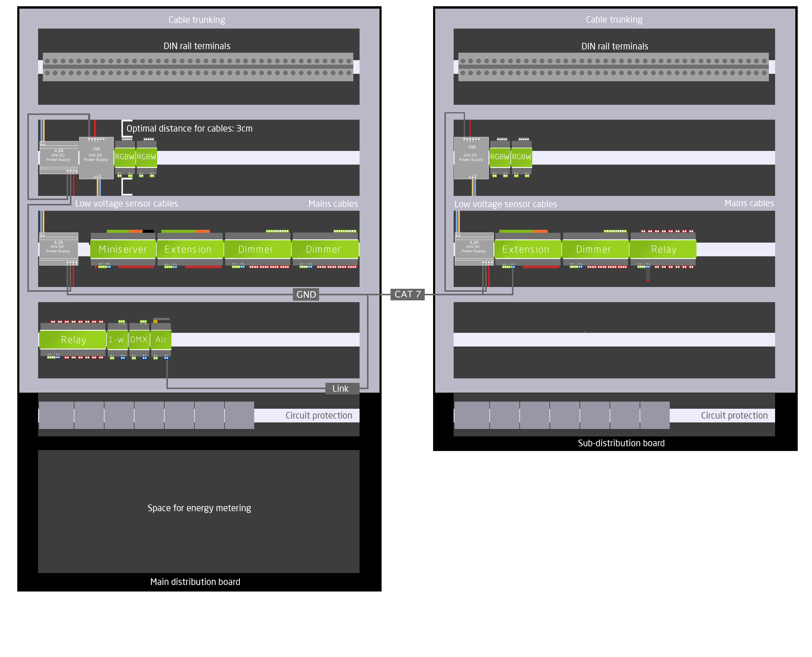
Task: Click the CAT 7 cable label
Action: [x=407, y=294]
